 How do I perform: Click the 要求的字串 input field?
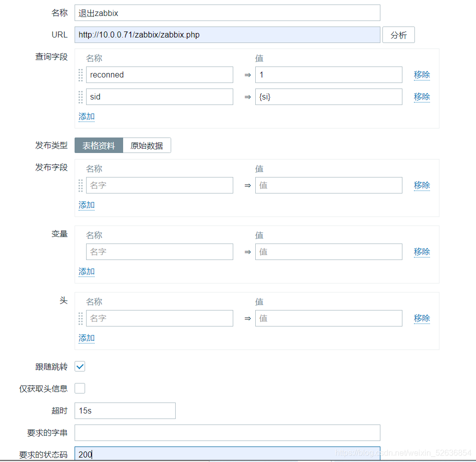[227, 432]
